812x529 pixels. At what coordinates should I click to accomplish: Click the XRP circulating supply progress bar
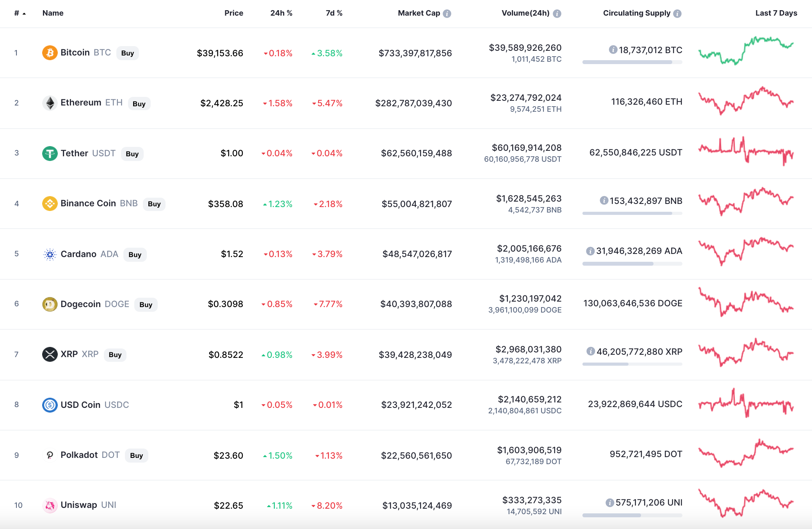[632, 364]
